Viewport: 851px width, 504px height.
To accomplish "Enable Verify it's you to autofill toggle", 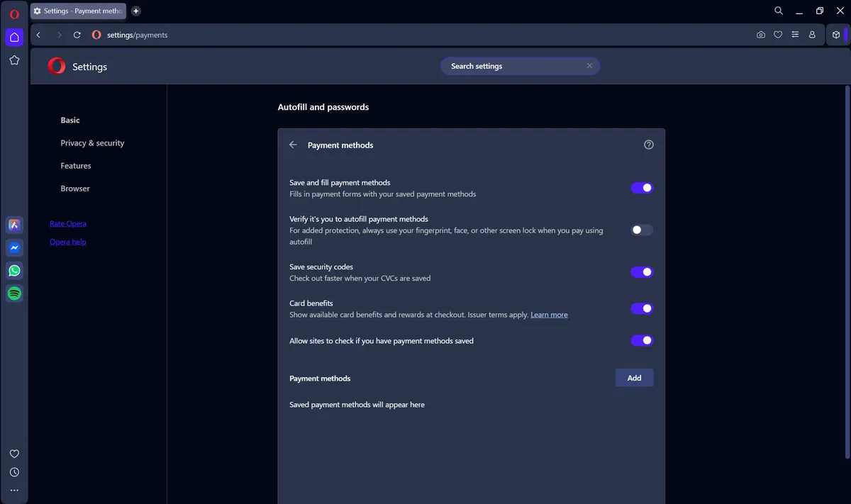I will click(642, 230).
